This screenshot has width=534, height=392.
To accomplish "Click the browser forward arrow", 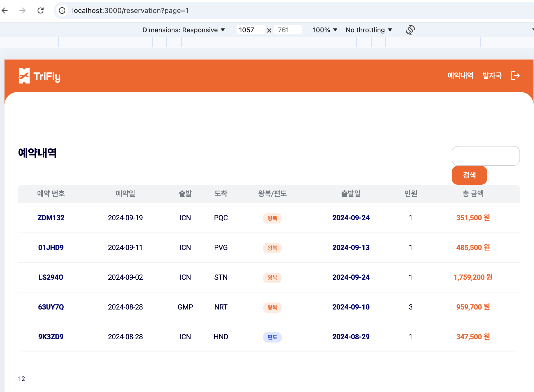I will pos(23,10).
